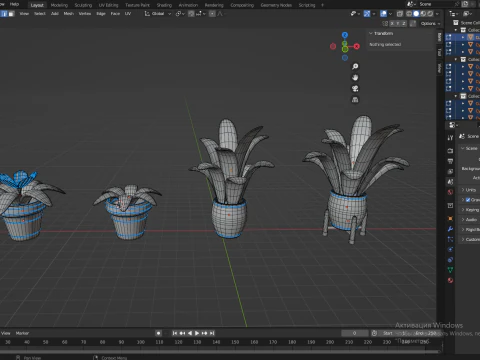480x360 pixels.
Task: Toggle Z axis mirror button
Action: (404, 23)
